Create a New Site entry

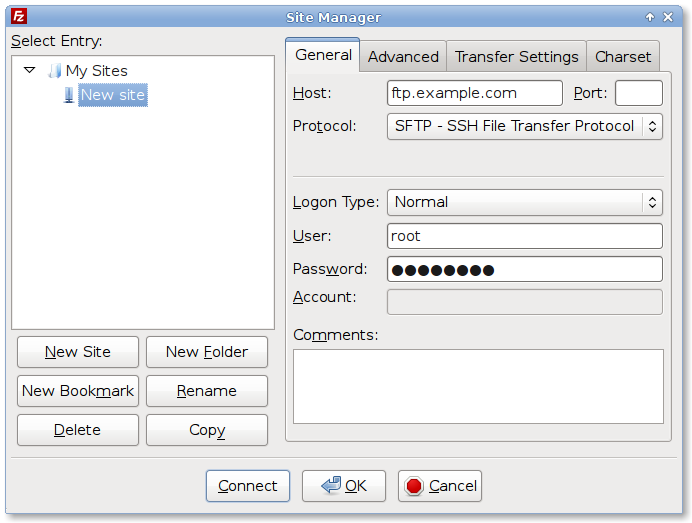pos(78,352)
